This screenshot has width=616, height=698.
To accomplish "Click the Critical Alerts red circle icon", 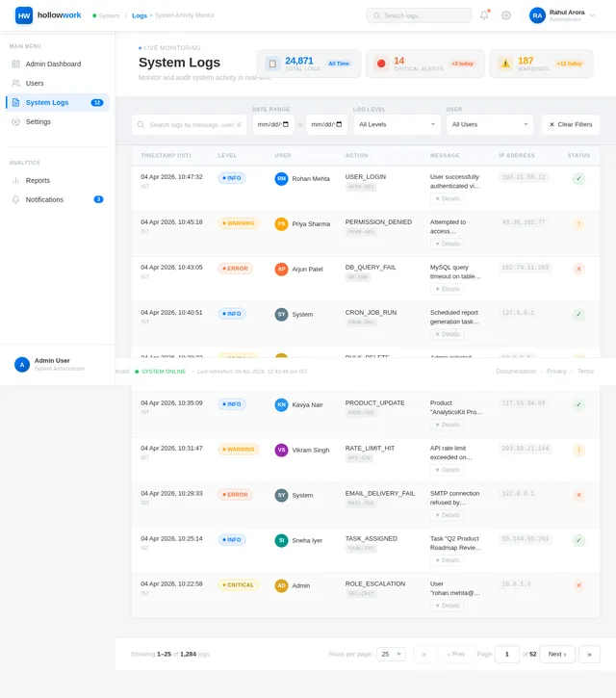I will 381,64.
